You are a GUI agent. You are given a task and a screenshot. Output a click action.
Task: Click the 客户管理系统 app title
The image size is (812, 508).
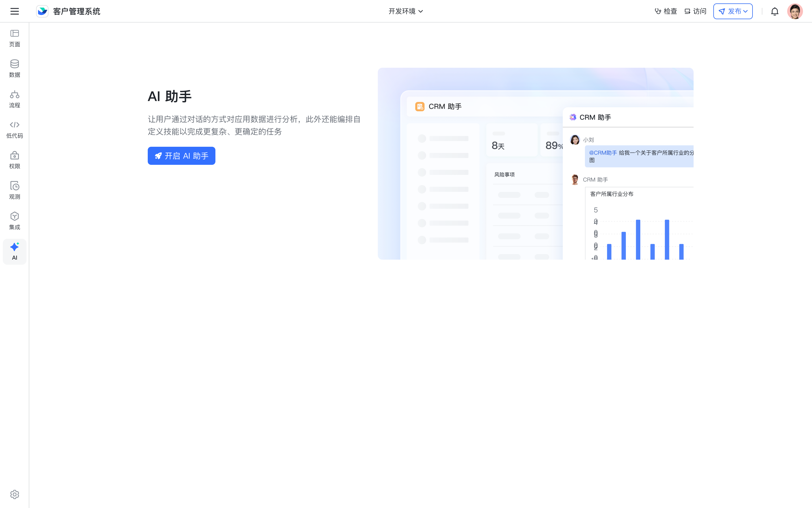(76, 11)
